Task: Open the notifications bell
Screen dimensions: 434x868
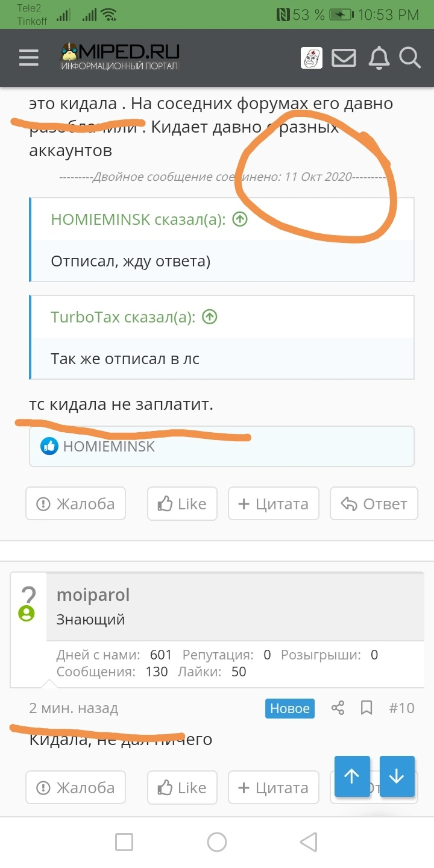Action: tap(379, 58)
